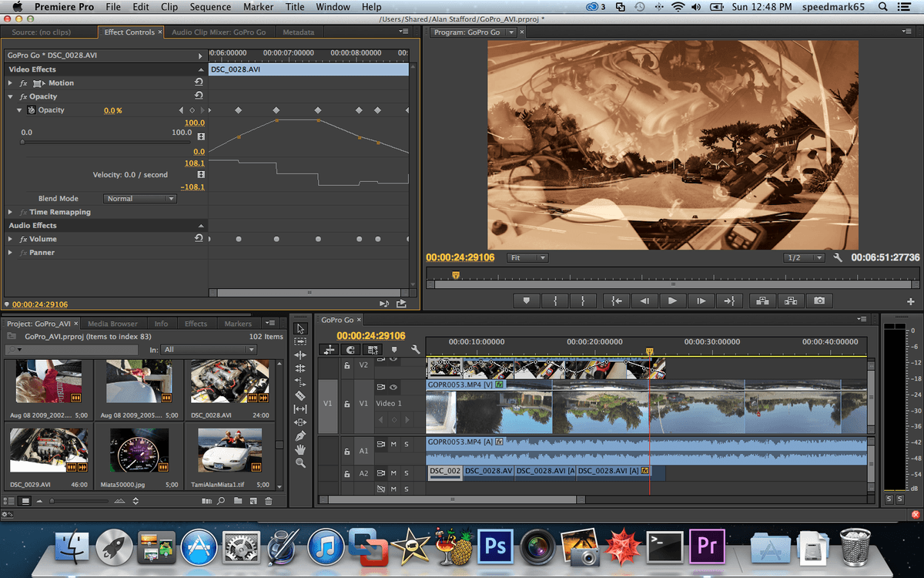Mute audio track A1

pyautogui.click(x=393, y=445)
